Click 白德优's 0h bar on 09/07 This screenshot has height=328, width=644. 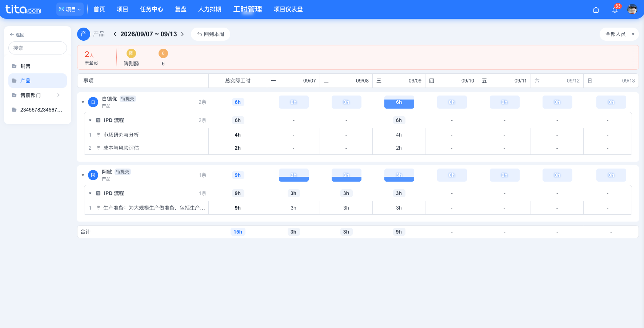tap(293, 102)
